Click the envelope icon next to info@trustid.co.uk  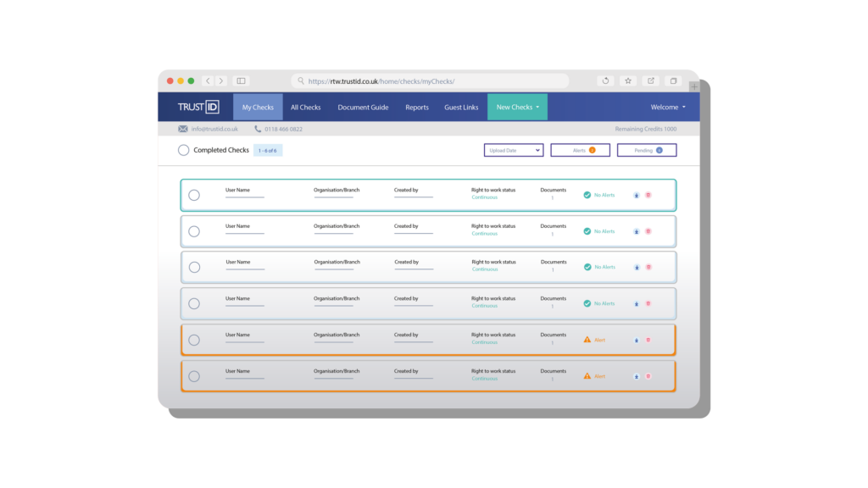[x=183, y=128]
